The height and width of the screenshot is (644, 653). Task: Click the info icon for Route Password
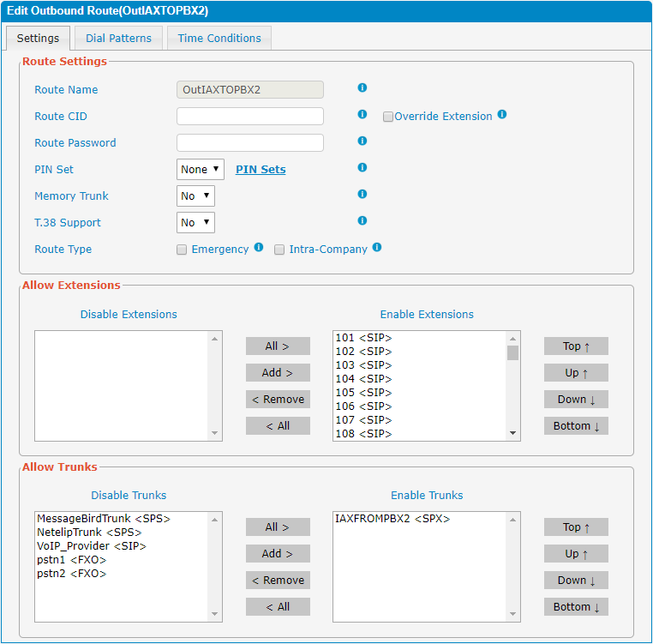(362, 141)
